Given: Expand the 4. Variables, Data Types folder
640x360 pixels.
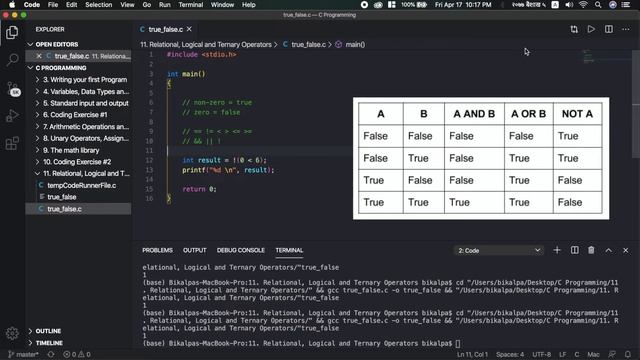Looking at the screenshot, I should point(78,91).
